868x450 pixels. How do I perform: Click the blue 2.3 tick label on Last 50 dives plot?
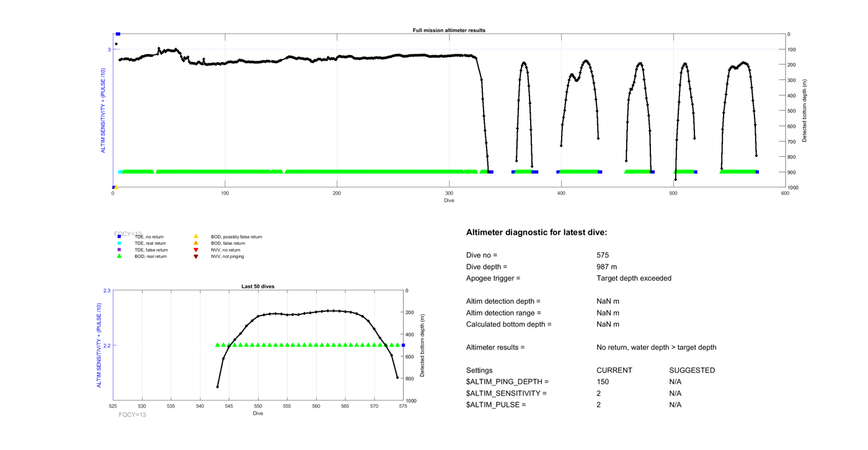pos(107,291)
